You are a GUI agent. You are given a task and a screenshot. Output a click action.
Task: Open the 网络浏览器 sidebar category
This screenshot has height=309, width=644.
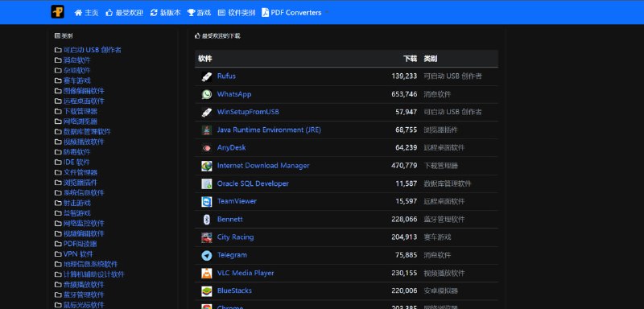tap(80, 122)
